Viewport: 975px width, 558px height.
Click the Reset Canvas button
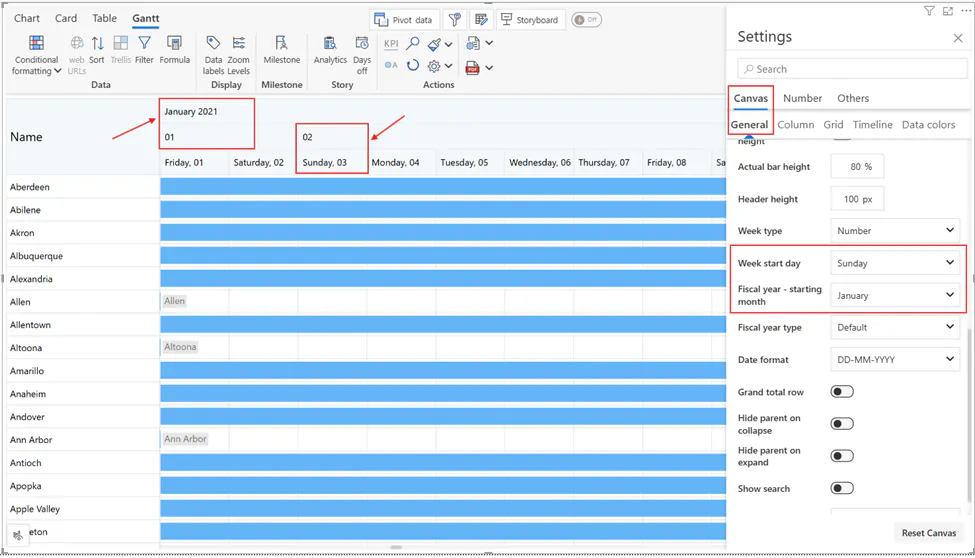(928, 533)
